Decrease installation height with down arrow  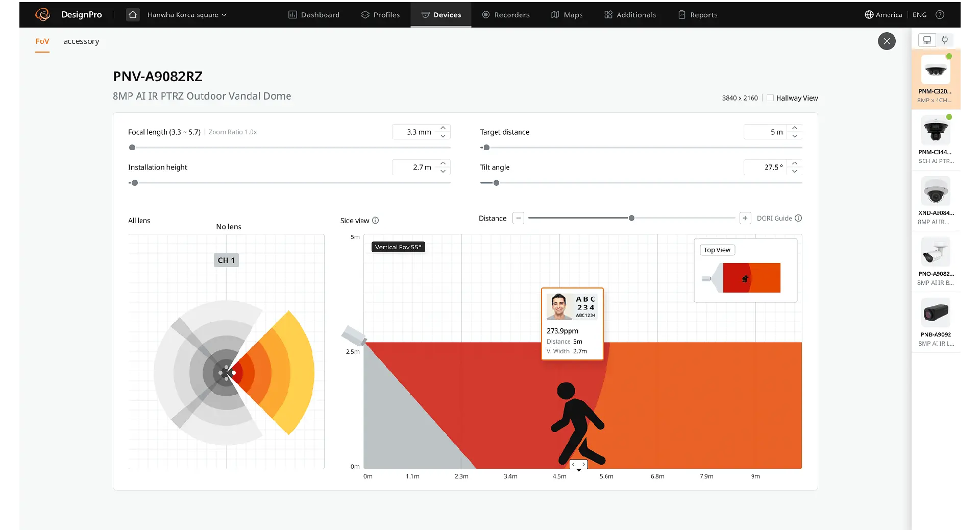[x=443, y=171]
